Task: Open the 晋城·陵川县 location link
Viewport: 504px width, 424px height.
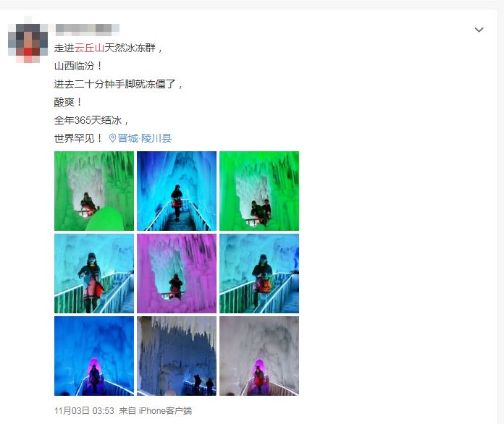Action: click(x=144, y=138)
